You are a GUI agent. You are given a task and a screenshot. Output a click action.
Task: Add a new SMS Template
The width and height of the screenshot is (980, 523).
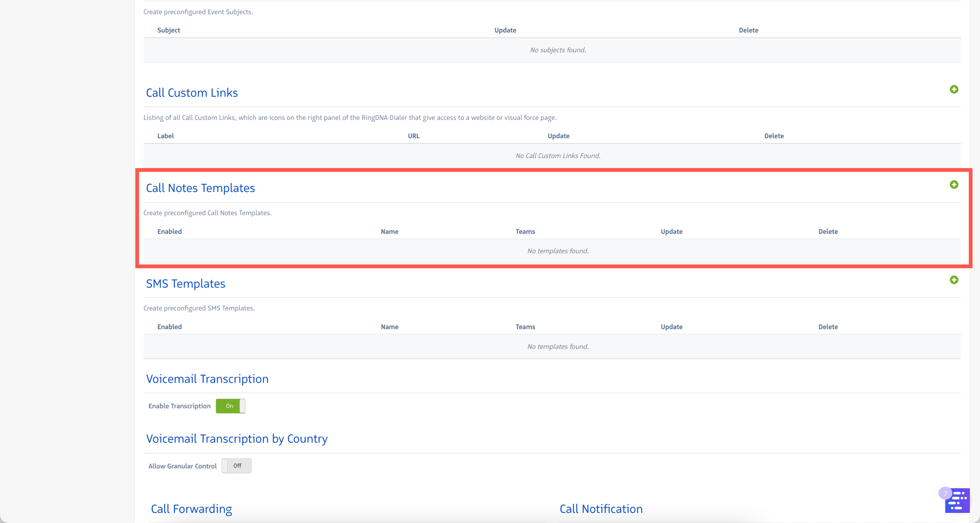tap(954, 280)
